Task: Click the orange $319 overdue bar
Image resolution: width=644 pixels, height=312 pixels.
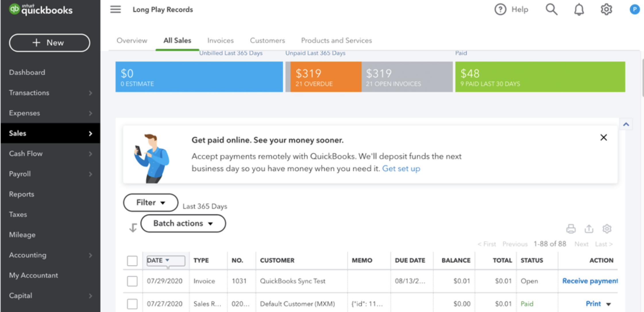Action: pos(325,77)
